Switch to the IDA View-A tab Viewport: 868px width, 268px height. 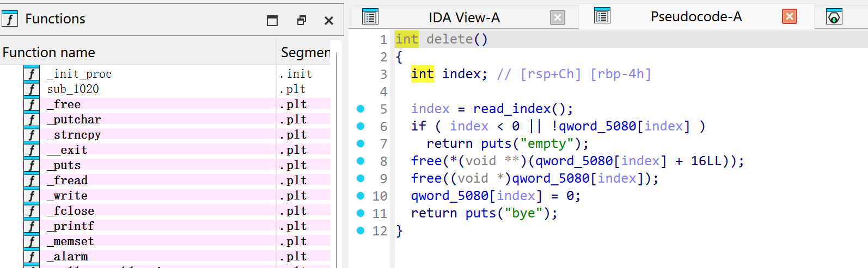tap(464, 18)
